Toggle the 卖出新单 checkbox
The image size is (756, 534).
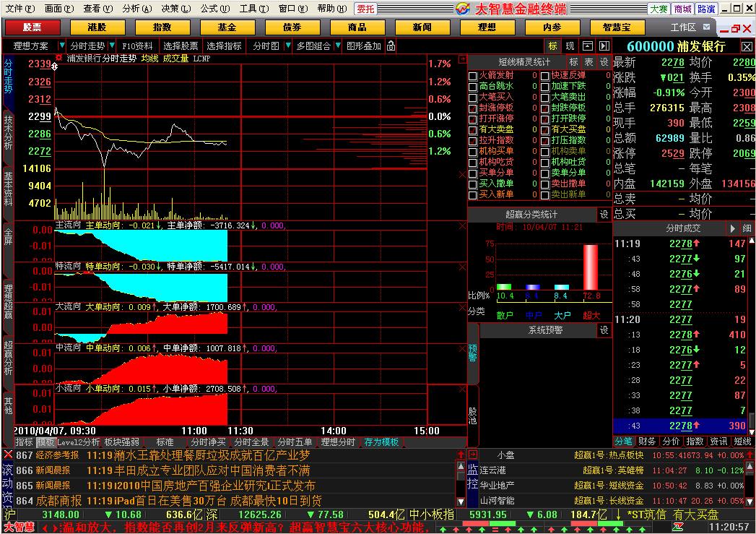click(545, 195)
